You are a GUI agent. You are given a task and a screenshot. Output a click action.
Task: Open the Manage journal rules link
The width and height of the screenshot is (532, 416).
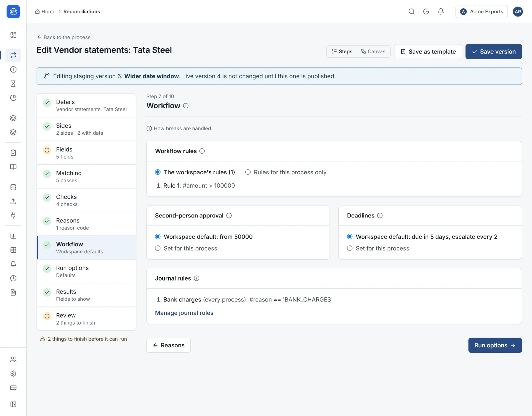pos(184,313)
